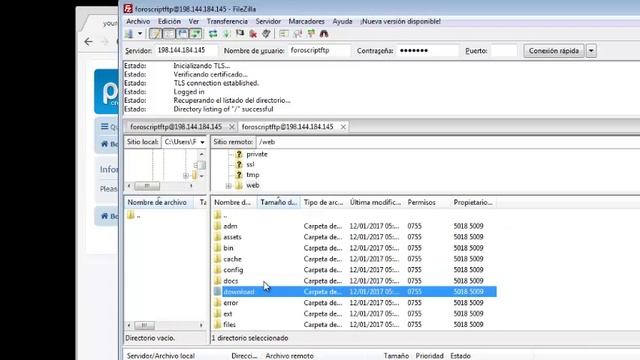Reconnect to last server toolbar icon

click(x=267, y=34)
